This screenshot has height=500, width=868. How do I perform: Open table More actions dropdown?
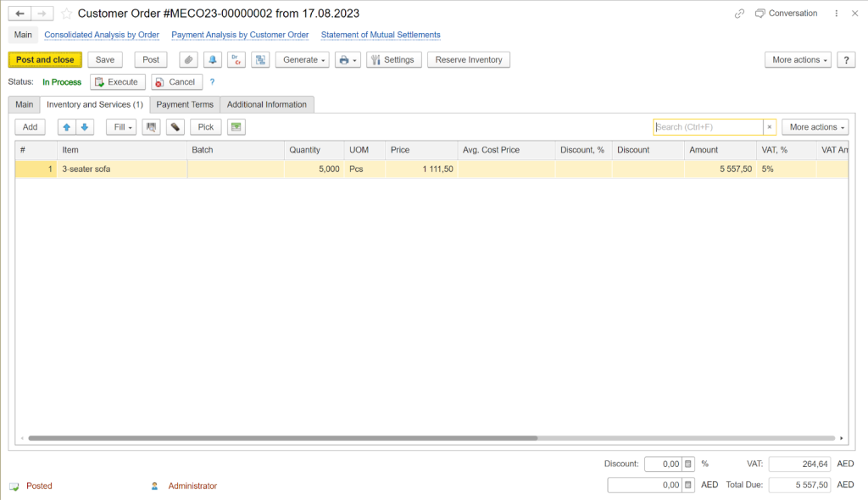pyautogui.click(x=815, y=127)
